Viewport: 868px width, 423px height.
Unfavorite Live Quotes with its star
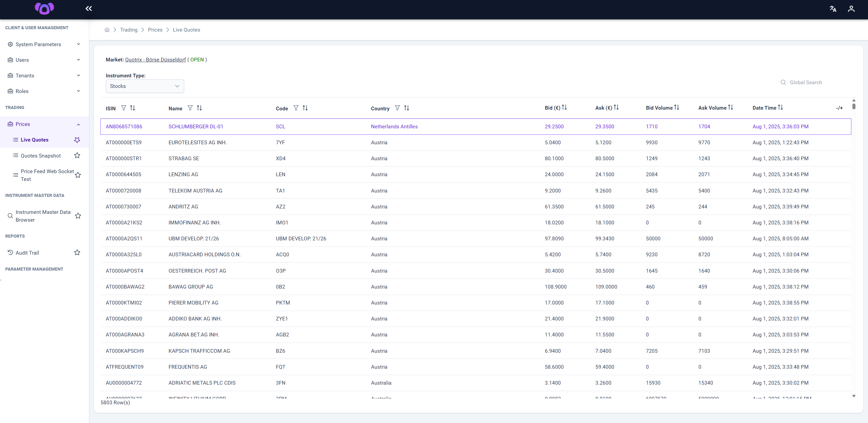click(x=77, y=140)
